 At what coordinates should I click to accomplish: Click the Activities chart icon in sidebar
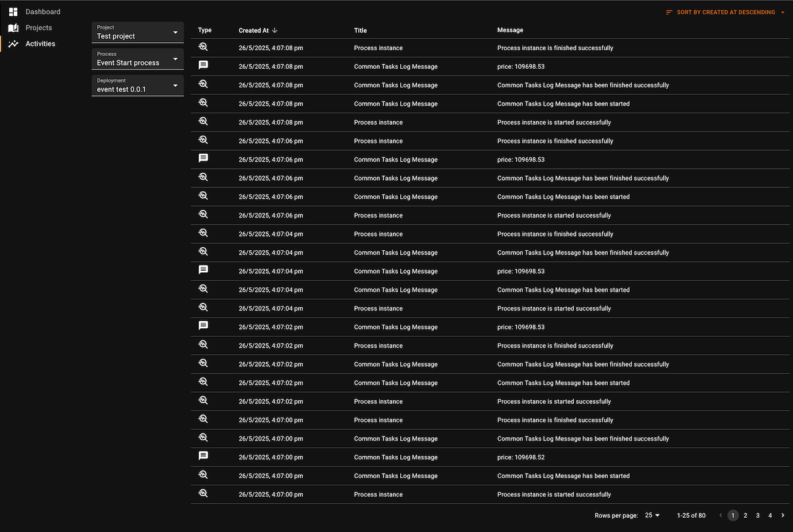tap(13, 44)
